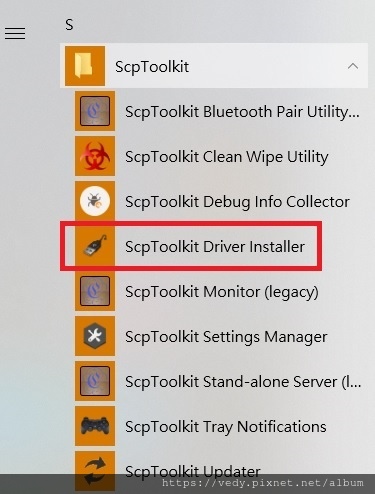Click the bug Debug Info Collector icon
The width and height of the screenshot is (375, 494).
click(95, 201)
